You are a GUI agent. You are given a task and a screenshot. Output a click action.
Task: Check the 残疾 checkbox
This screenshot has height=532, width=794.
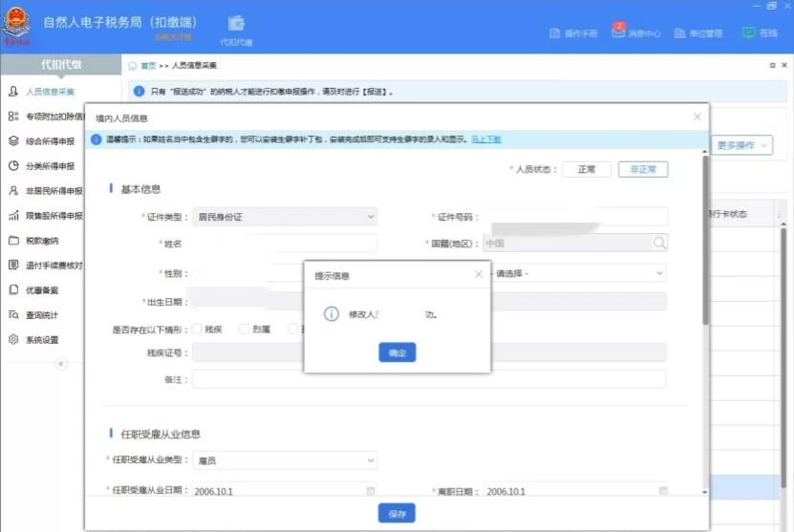pos(197,330)
